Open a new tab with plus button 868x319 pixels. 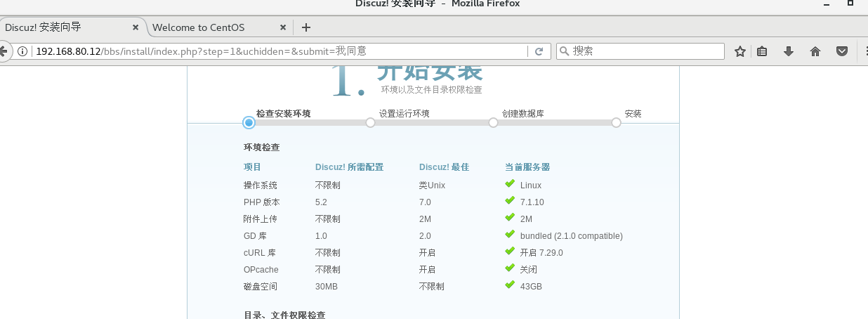click(x=305, y=27)
